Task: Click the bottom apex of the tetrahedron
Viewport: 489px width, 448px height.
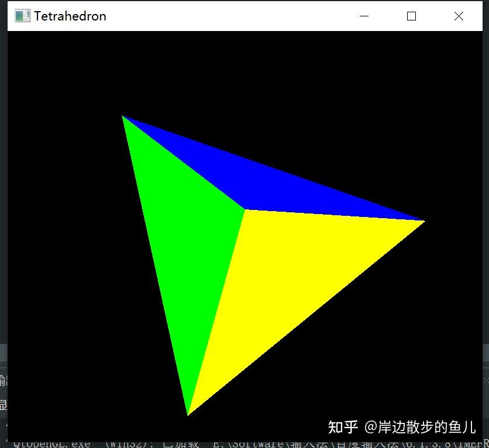Action: click(x=188, y=414)
